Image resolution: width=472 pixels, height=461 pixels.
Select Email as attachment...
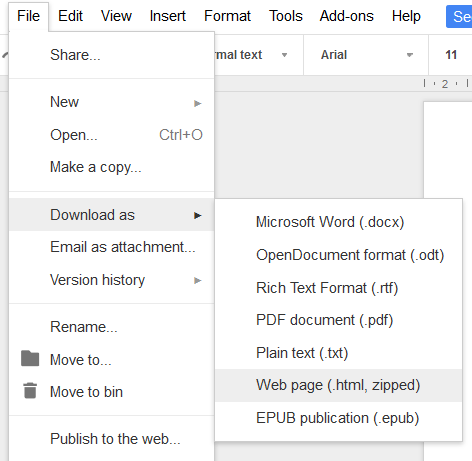pyautogui.click(x=111, y=247)
